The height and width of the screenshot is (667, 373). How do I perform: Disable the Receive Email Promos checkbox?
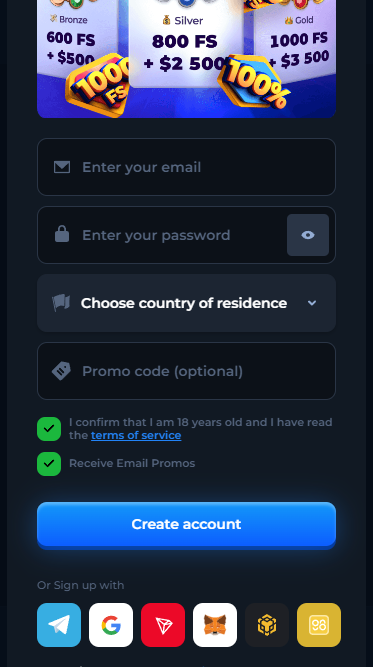[x=49, y=464]
